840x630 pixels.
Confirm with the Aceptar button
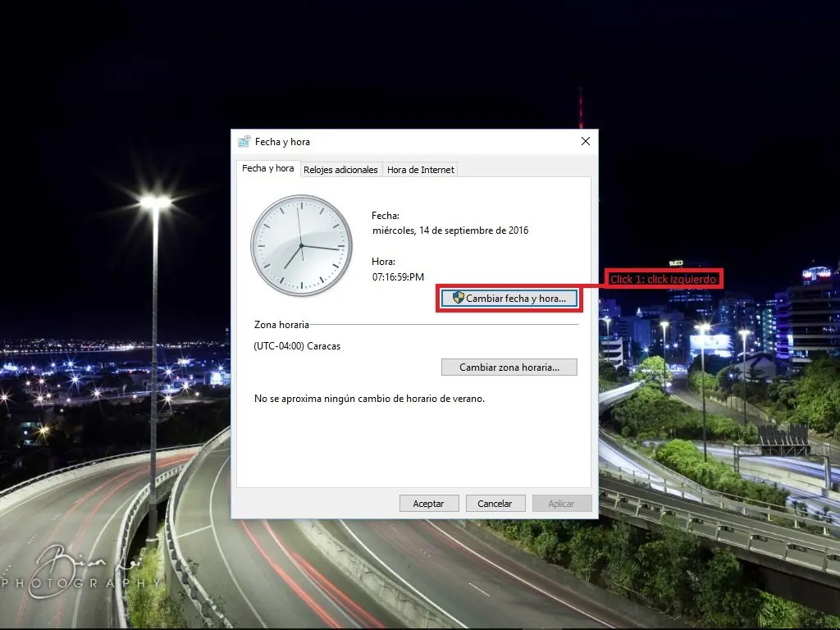(428, 504)
